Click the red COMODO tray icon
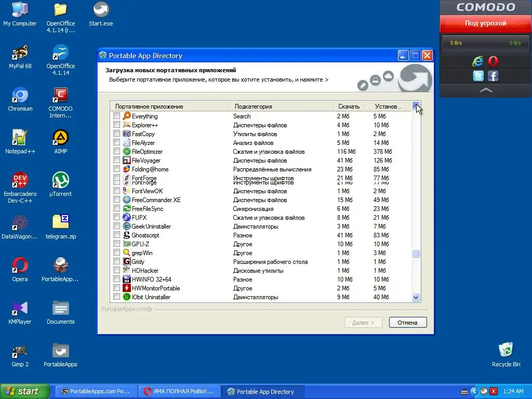532x399 pixels. (x=494, y=391)
